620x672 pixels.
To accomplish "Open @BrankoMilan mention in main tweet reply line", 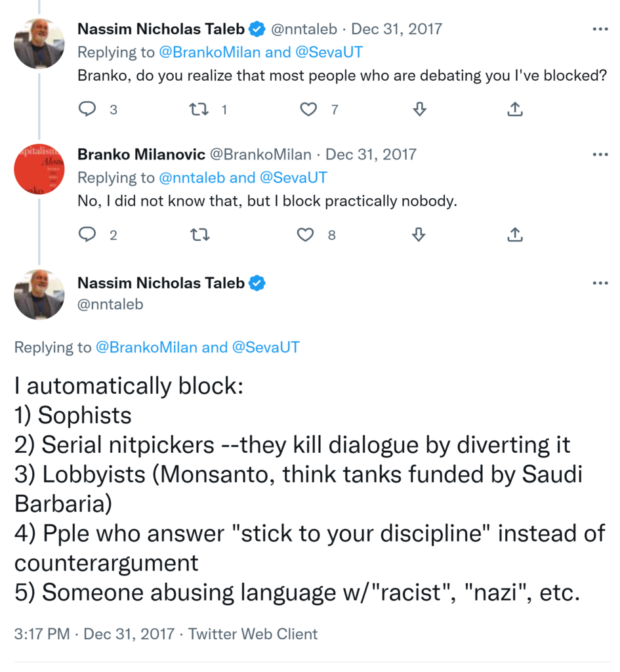I will [146, 347].
